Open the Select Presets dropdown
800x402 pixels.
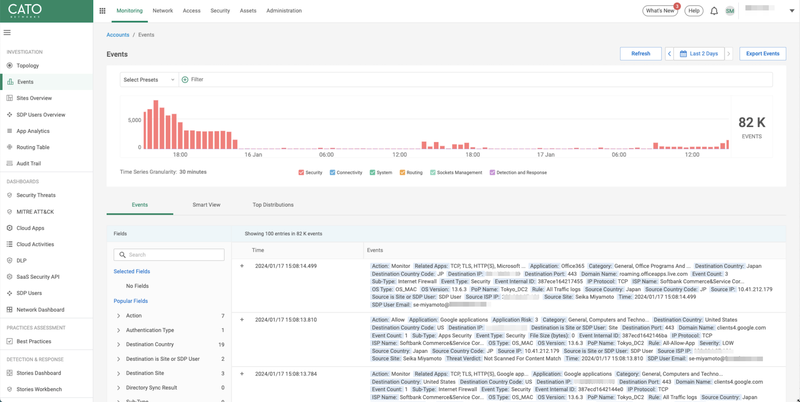(x=149, y=80)
